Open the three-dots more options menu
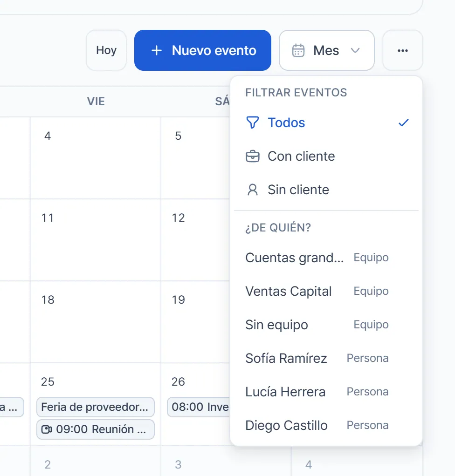The height and width of the screenshot is (476, 455). [x=402, y=50]
